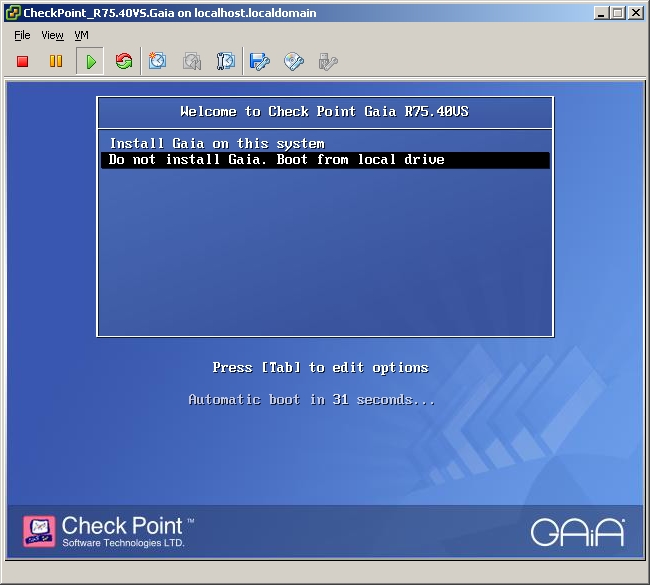The width and height of the screenshot is (650, 585).
Task: Click the CD/DVD drive connection icon
Action: [293, 61]
